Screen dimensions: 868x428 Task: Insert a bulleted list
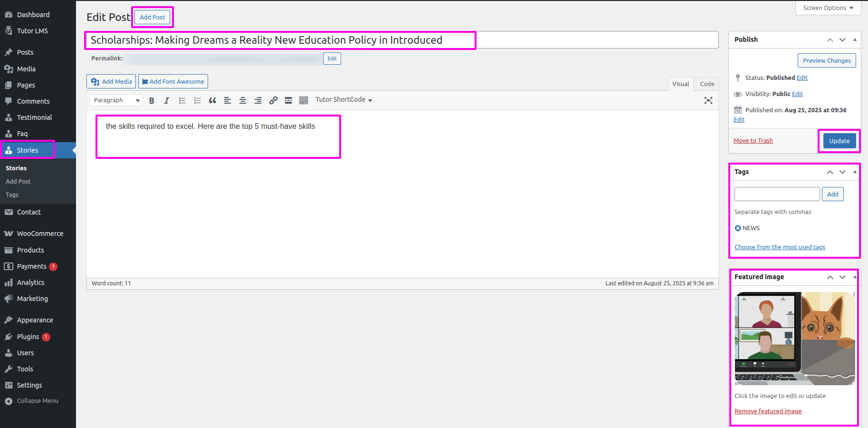(182, 100)
